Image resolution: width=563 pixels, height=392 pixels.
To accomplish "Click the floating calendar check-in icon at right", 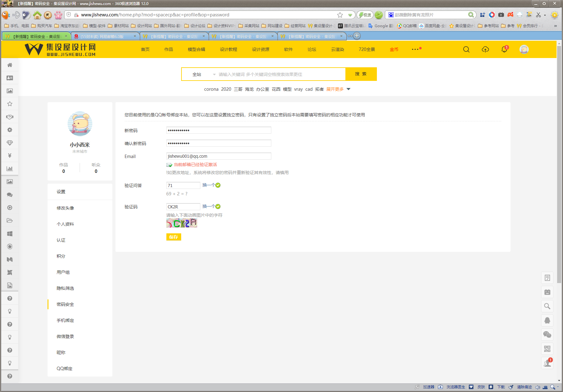I will pyautogui.click(x=547, y=292).
